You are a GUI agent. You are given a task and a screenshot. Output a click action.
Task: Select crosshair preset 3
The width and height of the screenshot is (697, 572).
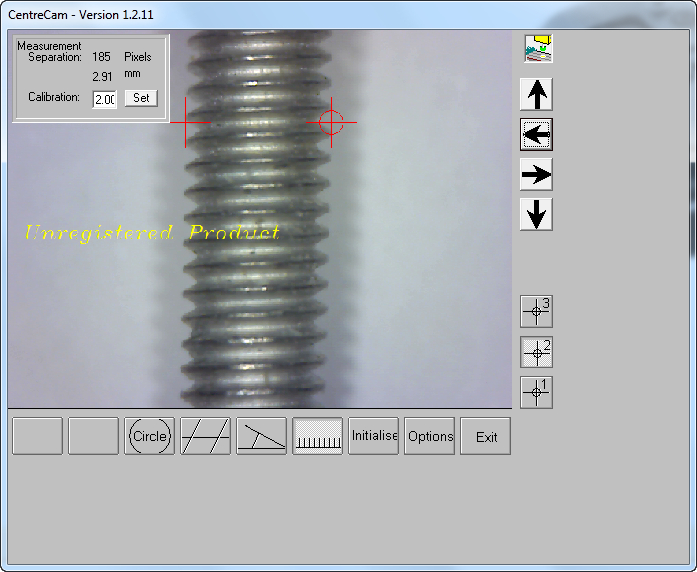click(x=537, y=311)
